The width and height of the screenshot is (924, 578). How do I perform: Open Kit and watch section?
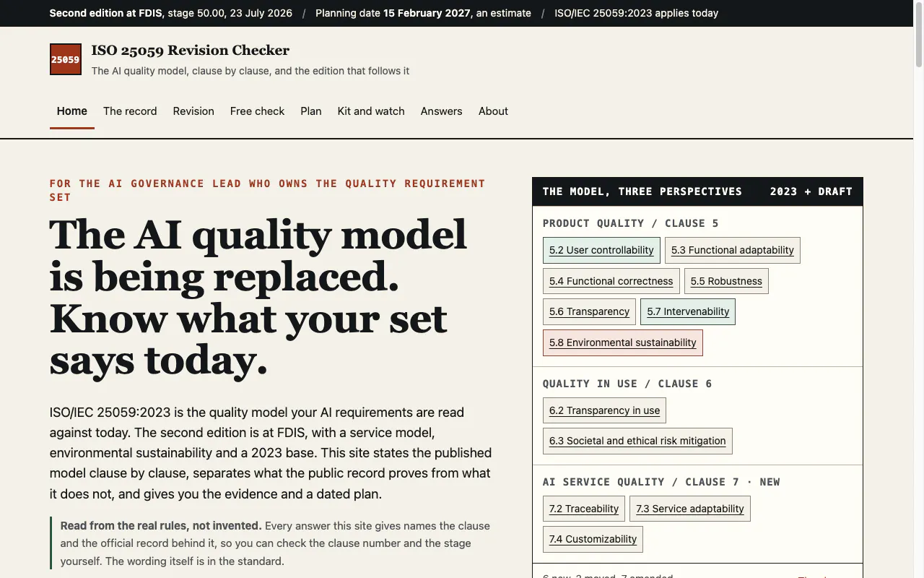371,111
